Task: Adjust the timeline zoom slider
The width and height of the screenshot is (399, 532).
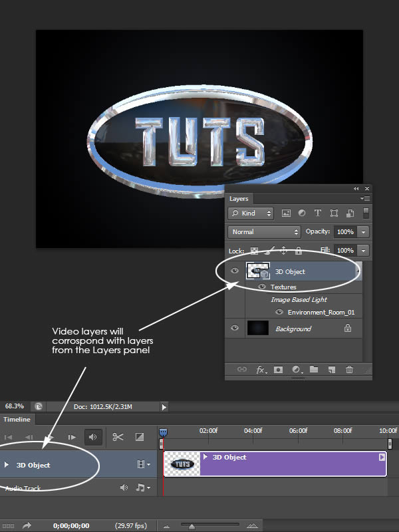Action: tap(192, 526)
